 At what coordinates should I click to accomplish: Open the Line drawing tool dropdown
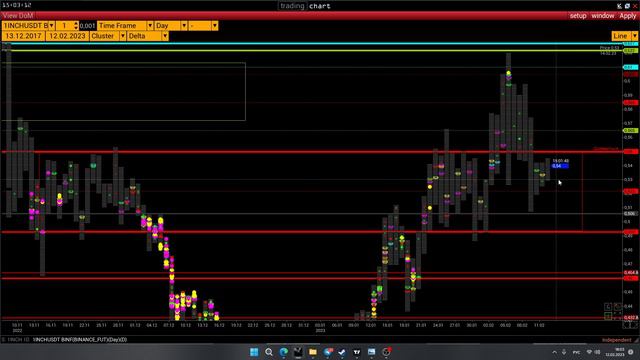pos(634,36)
